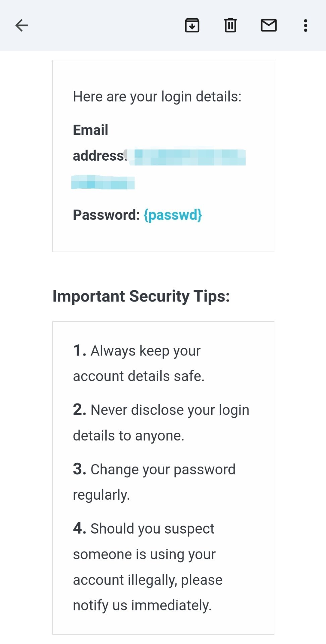Tap the blurred second line of email address
This screenshot has width=326, height=644.
click(x=103, y=183)
